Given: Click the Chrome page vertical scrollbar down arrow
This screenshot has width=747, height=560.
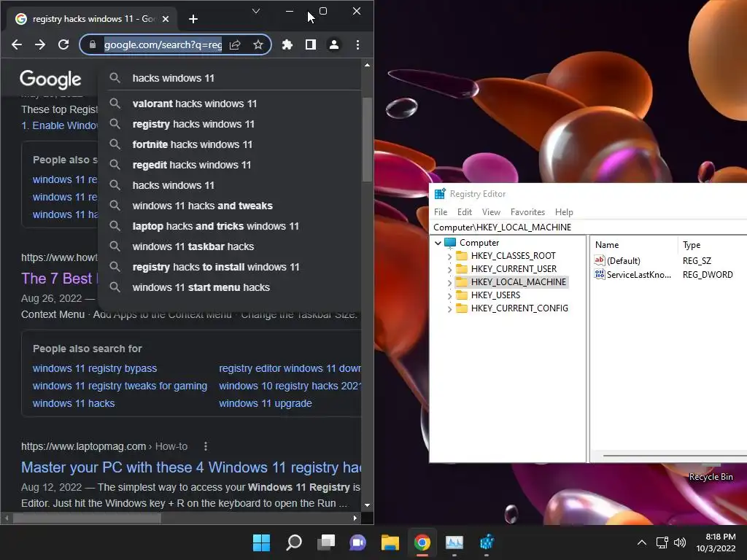Looking at the screenshot, I should point(367,505).
